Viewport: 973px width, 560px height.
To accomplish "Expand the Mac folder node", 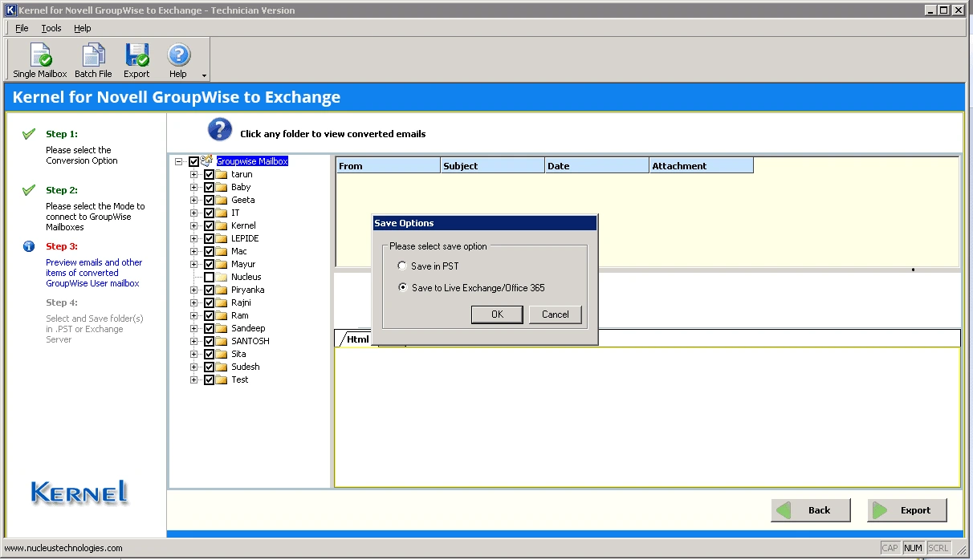I will (193, 251).
